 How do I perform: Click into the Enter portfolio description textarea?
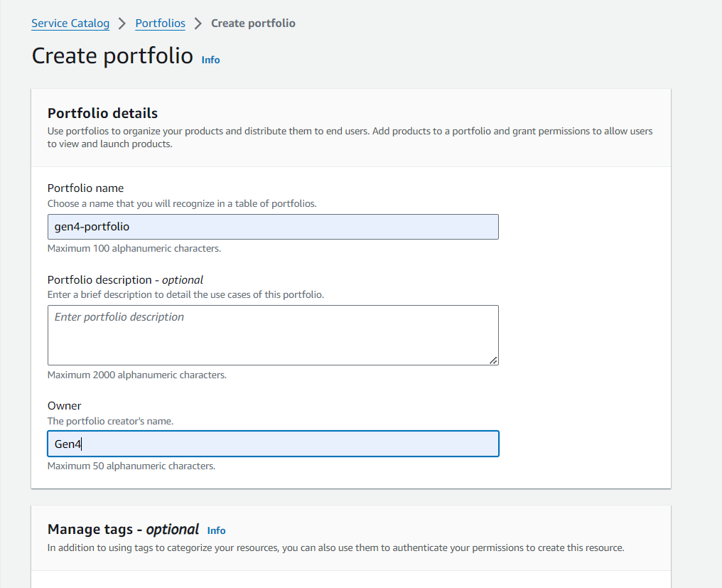[x=273, y=335]
